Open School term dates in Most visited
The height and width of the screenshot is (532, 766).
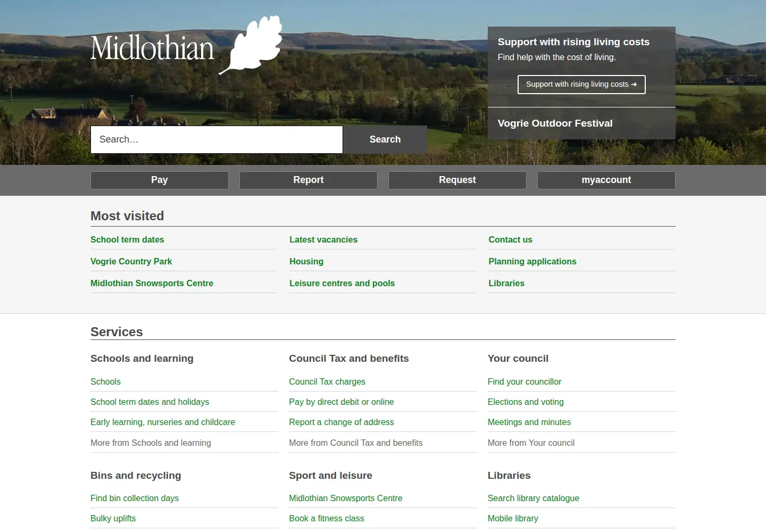click(127, 240)
